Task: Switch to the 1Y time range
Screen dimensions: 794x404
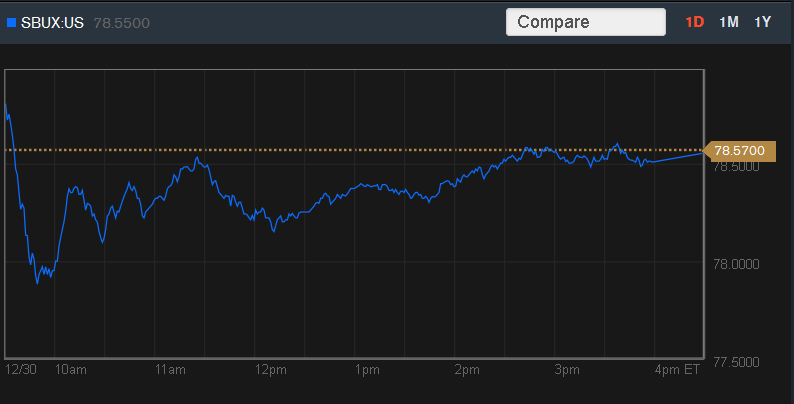Action: pyautogui.click(x=763, y=22)
